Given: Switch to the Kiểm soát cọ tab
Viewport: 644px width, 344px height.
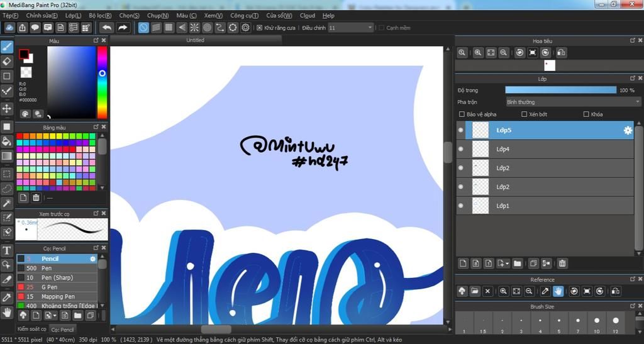Looking at the screenshot, I should pyautogui.click(x=31, y=329).
